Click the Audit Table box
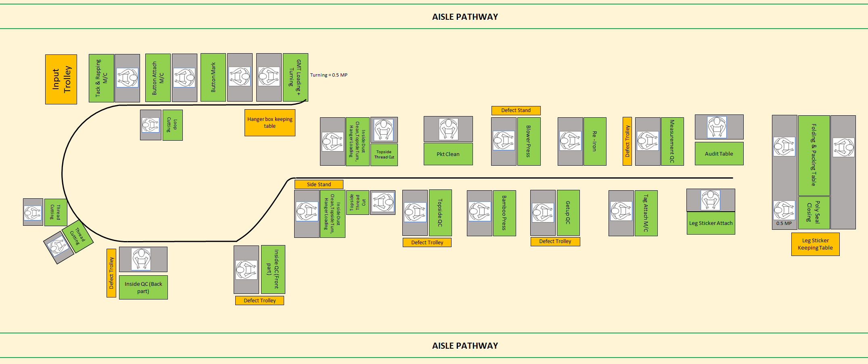868x364 pixels. click(x=719, y=154)
